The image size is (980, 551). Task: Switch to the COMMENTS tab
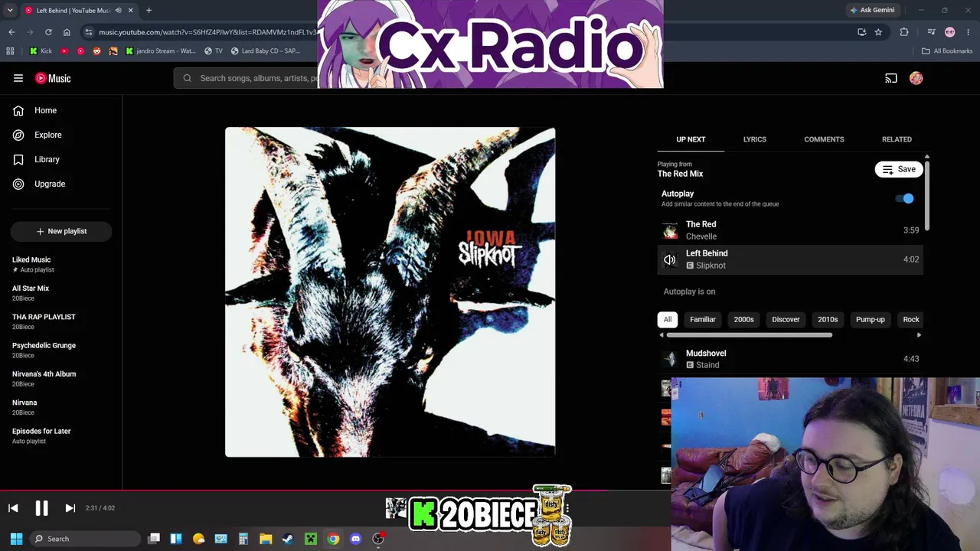tap(824, 139)
